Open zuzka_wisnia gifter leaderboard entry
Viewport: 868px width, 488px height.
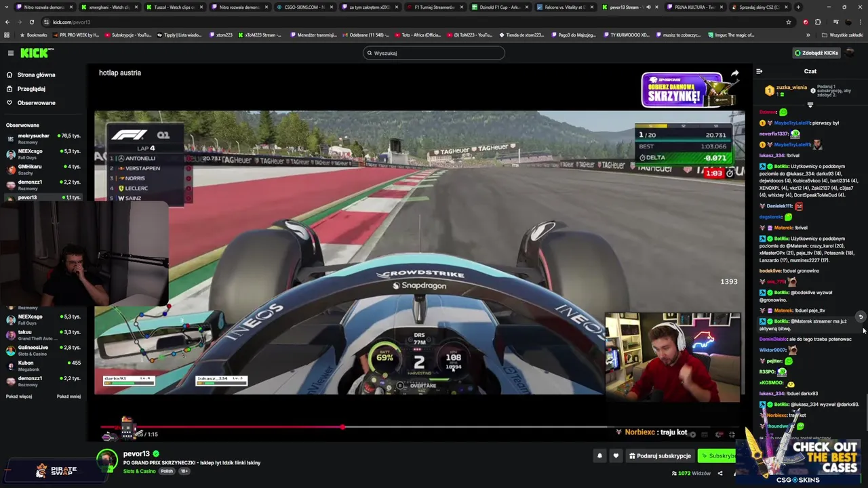(x=787, y=90)
